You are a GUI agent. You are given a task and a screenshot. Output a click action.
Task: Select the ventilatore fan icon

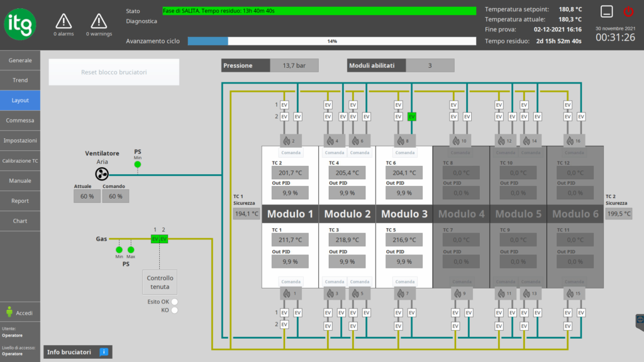(102, 174)
